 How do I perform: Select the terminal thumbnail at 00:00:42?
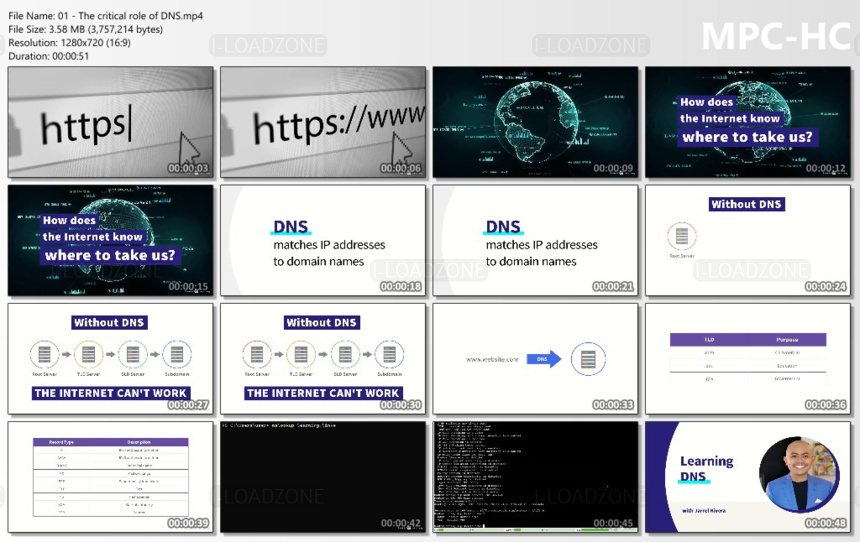pos(323,477)
